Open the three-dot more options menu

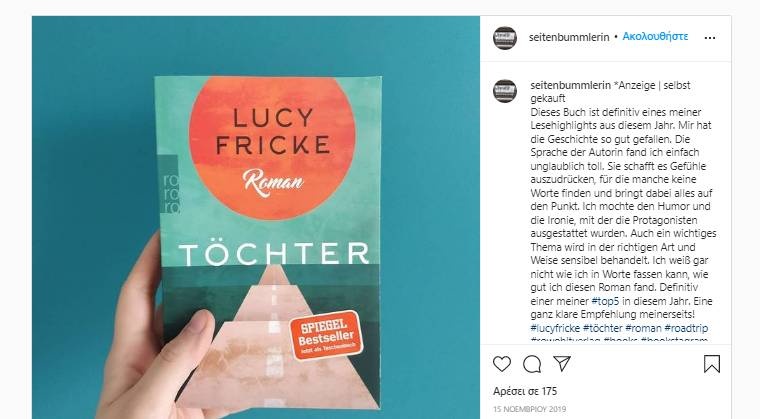[710, 38]
